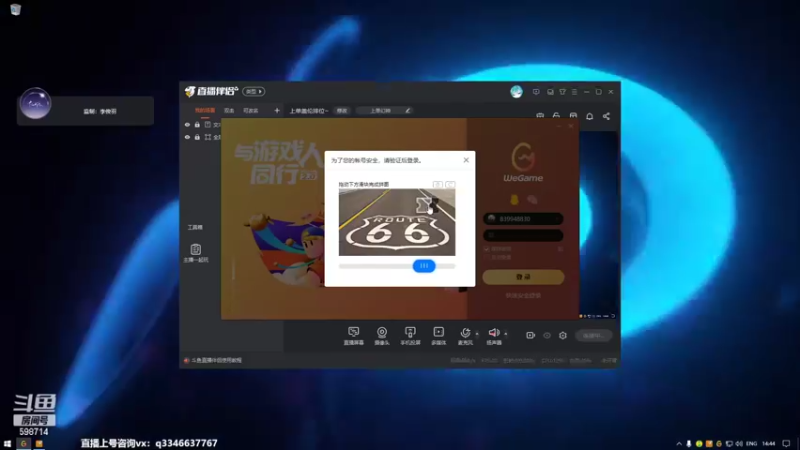
Task: Open the 主播一起玩 tool in the toolbox
Action: point(195,253)
